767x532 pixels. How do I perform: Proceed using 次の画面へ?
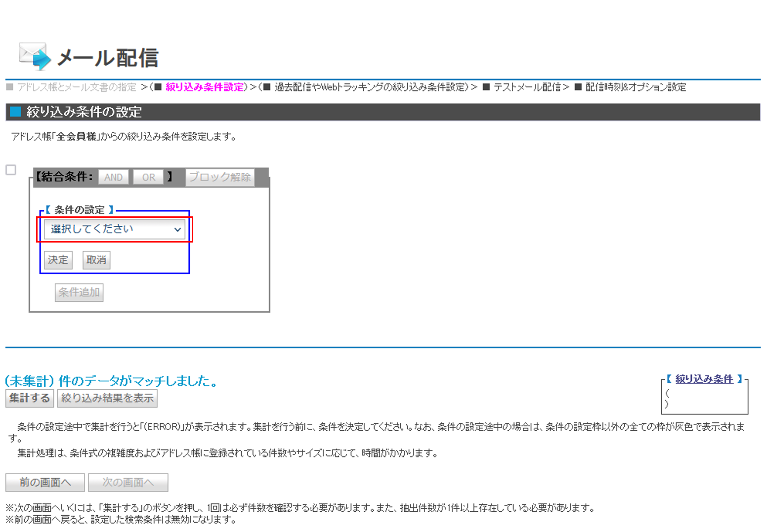click(x=128, y=482)
